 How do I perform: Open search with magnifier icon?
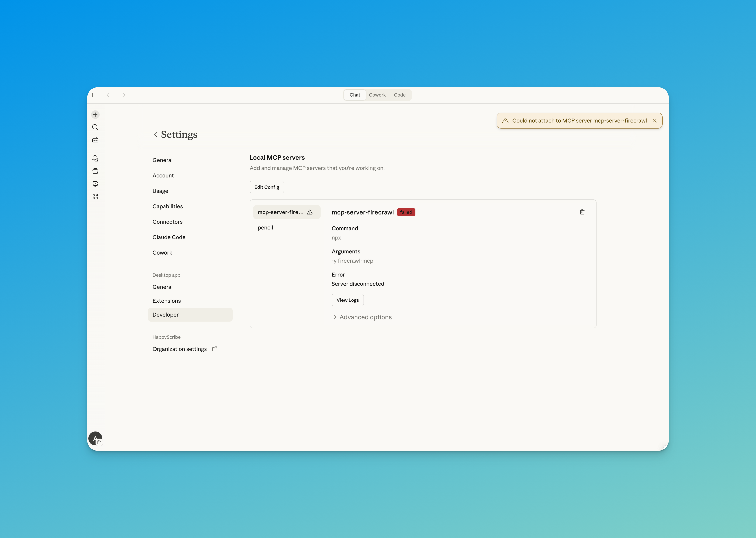tap(95, 127)
